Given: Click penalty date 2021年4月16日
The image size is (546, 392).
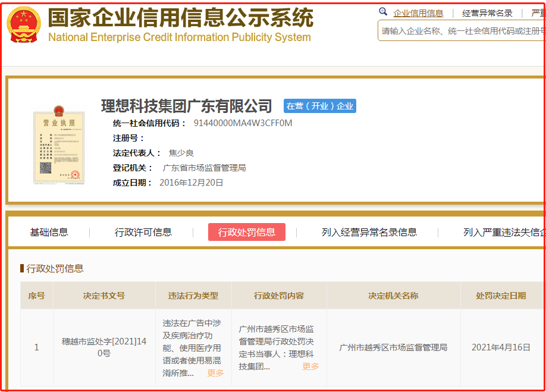Looking at the screenshot, I should click(501, 347).
